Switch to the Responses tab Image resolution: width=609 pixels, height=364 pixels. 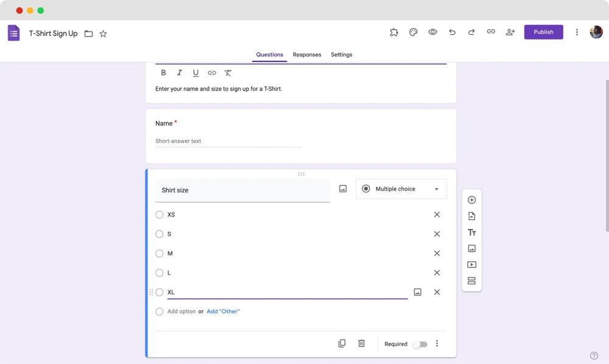click(307, 55)
